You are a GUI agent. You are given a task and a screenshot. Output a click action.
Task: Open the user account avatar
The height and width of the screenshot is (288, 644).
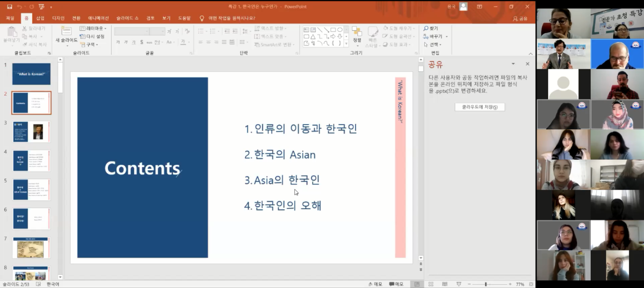click(463, 6)
